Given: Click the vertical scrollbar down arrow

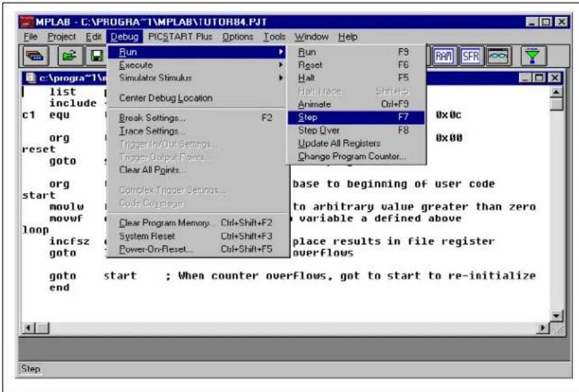Looking at the screenshot, I should click(x=556, y=316).
